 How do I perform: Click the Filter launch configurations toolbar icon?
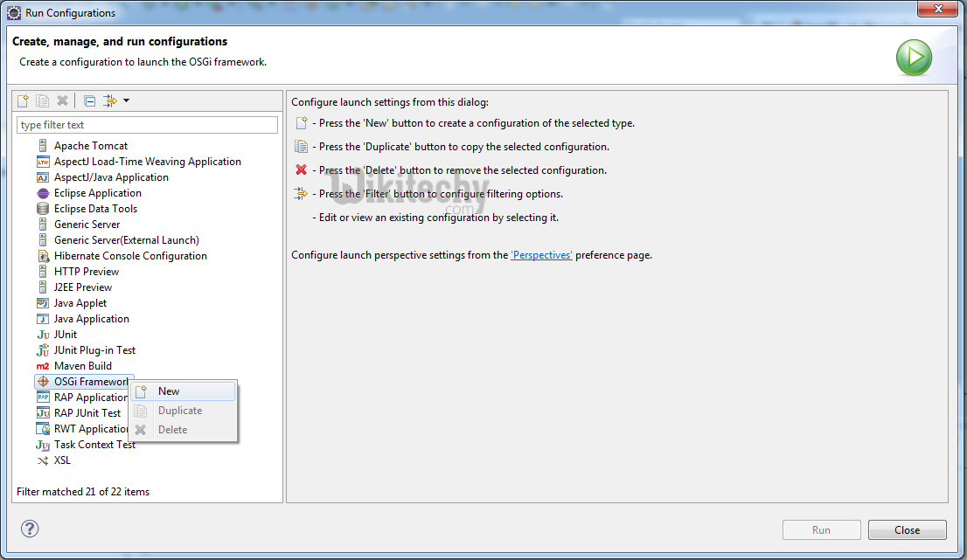point(110,101)
